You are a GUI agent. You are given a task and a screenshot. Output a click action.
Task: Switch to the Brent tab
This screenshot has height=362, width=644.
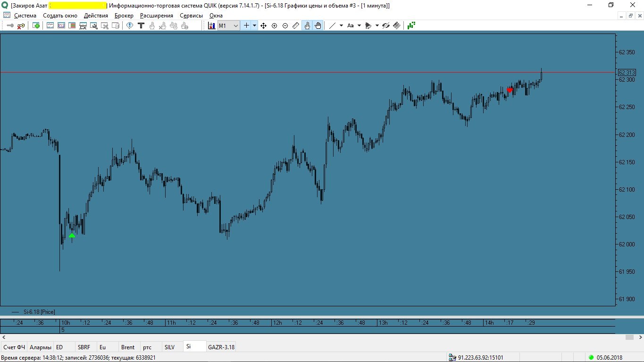point(130,347)
